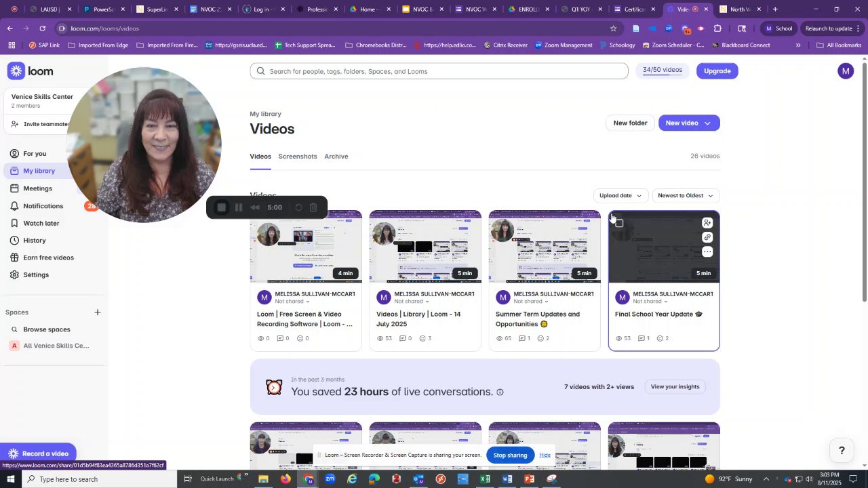Pause the Loom recording
868x488 pixels.
coord(239,207)
